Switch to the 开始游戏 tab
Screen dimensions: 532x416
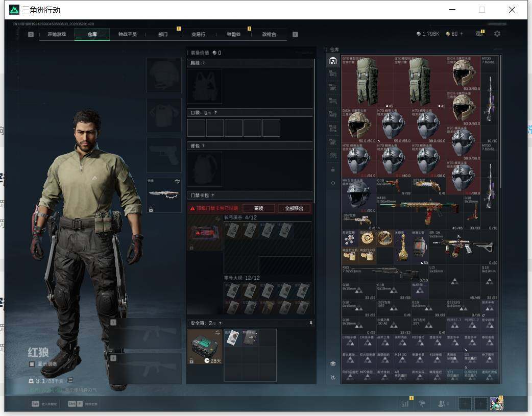coord(57,34)
